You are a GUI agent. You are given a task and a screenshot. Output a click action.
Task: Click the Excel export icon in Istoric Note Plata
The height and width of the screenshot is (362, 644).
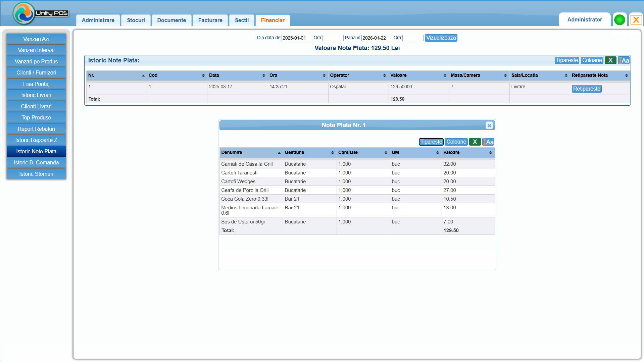click(x=610, y=60)
